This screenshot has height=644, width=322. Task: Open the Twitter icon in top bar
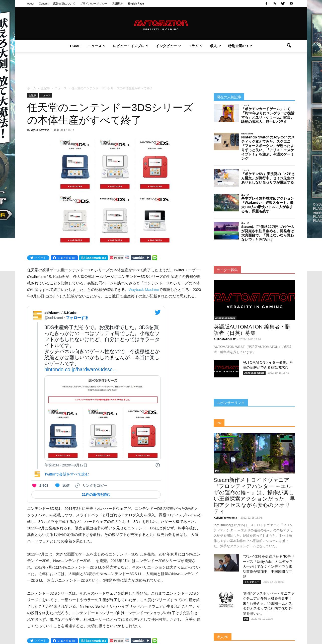[x=283, y=4]
